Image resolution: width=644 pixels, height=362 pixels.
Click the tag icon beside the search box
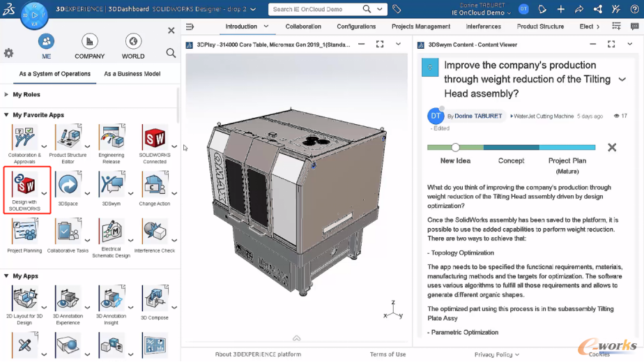click(x=397, y=9)
